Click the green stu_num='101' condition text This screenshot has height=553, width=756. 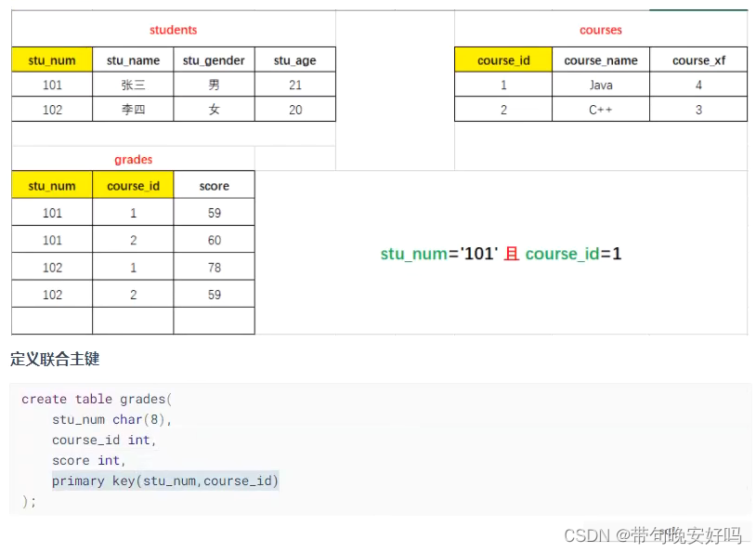[438, 254]
